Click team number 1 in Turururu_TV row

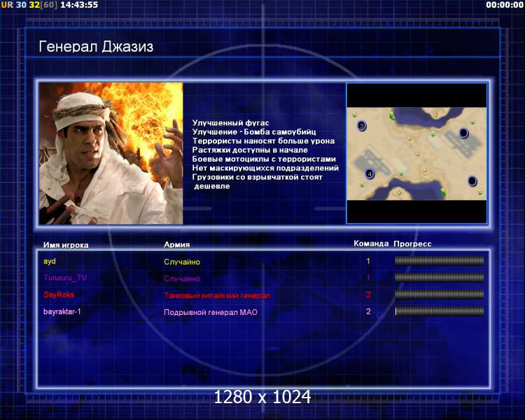click(368, 278)
